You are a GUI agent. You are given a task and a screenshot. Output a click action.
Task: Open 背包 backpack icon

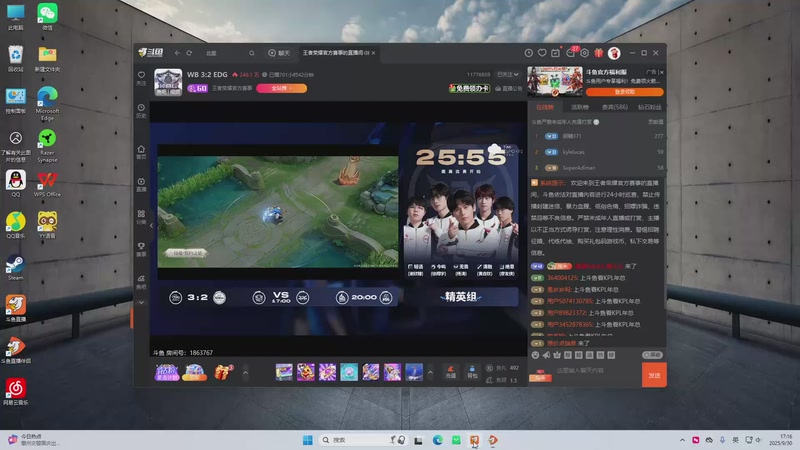472,372
